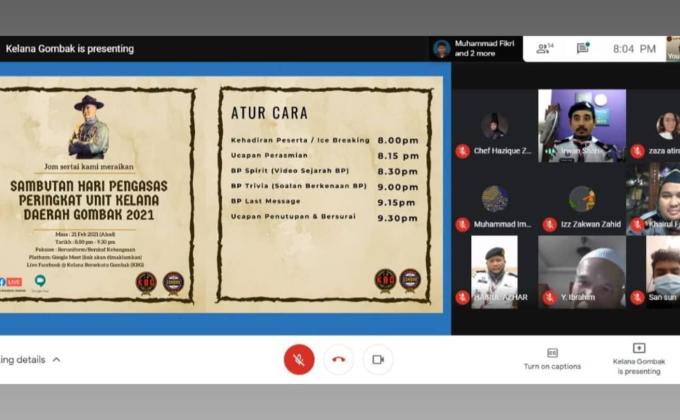Click the 'Kelana Gombak is presenting' banner text

pos(70,49)
